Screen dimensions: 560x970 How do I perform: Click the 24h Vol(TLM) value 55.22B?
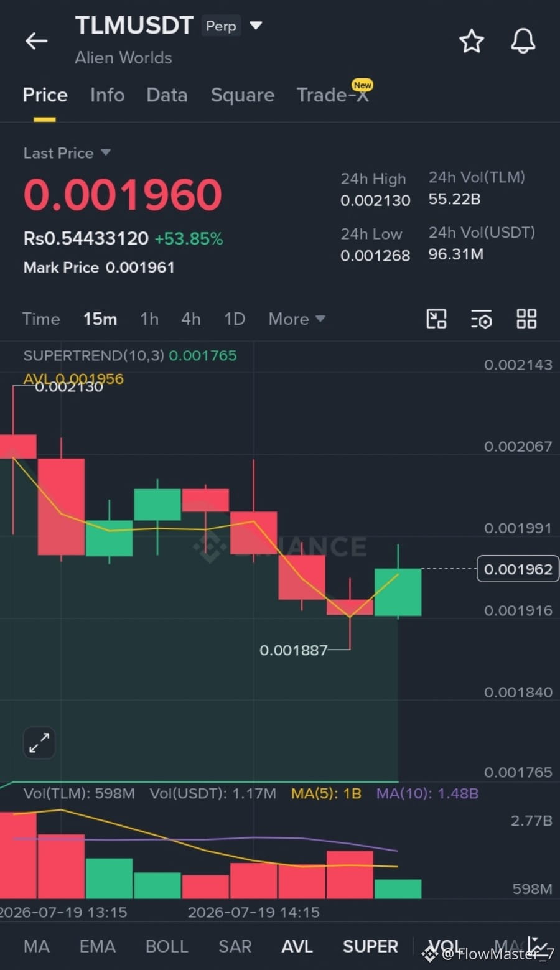tap(454, 199)
